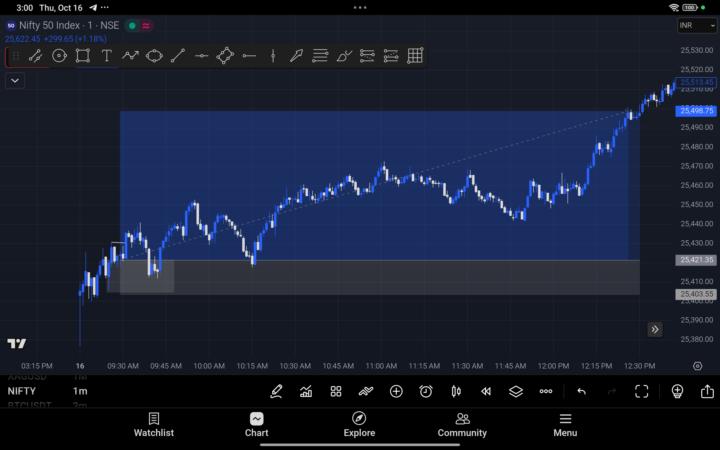Tap the battery status indicator
The width and height of the screenshot is (720, 450).
690,7
